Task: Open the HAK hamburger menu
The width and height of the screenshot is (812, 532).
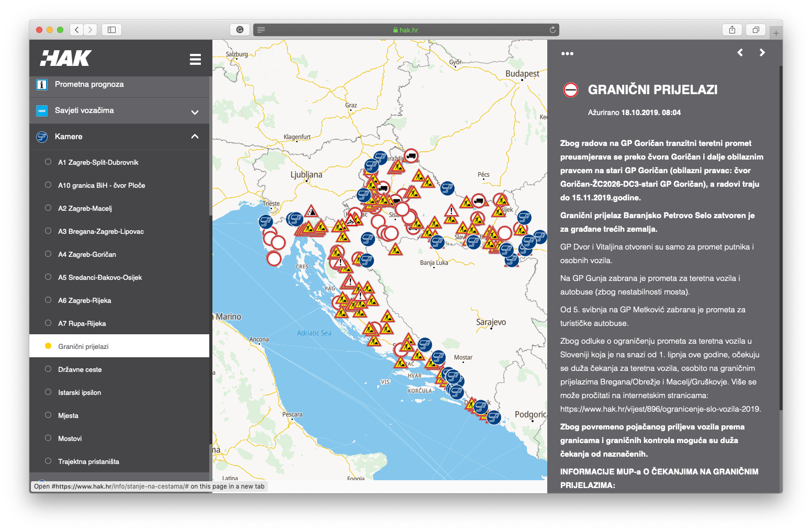Action: (x=195, y=59)
